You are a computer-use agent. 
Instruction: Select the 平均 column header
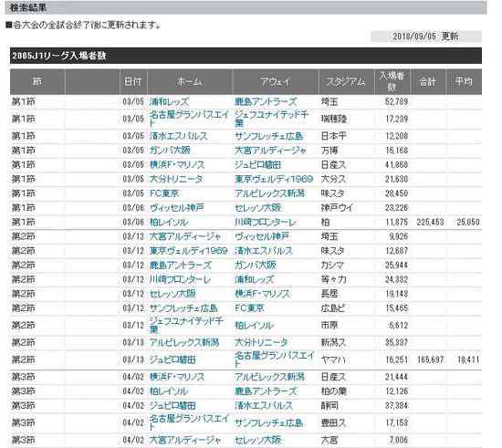point(464,81)
